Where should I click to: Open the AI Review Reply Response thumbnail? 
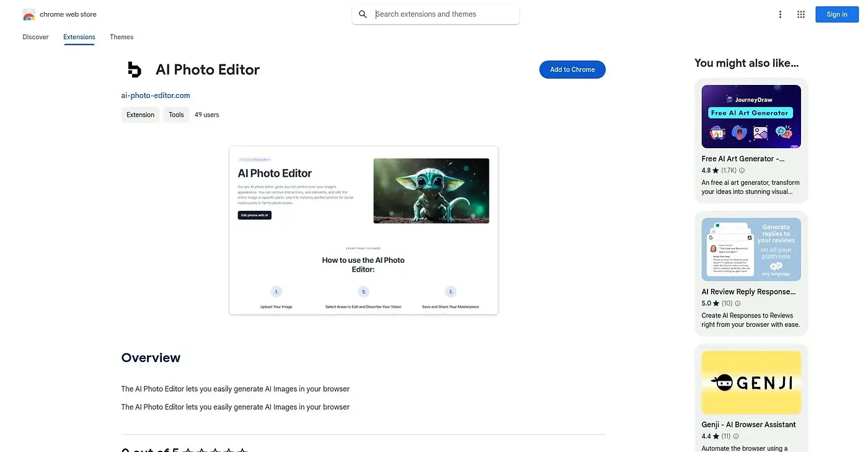(x=751, y=249)
